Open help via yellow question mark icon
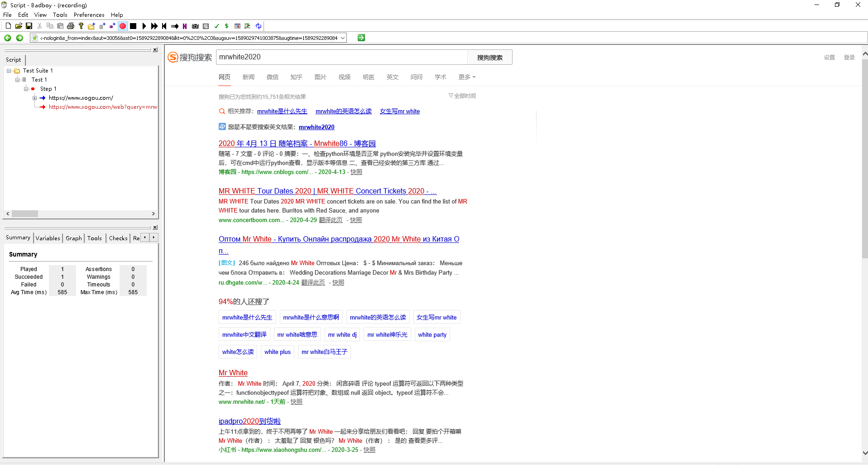 point(81,26)
